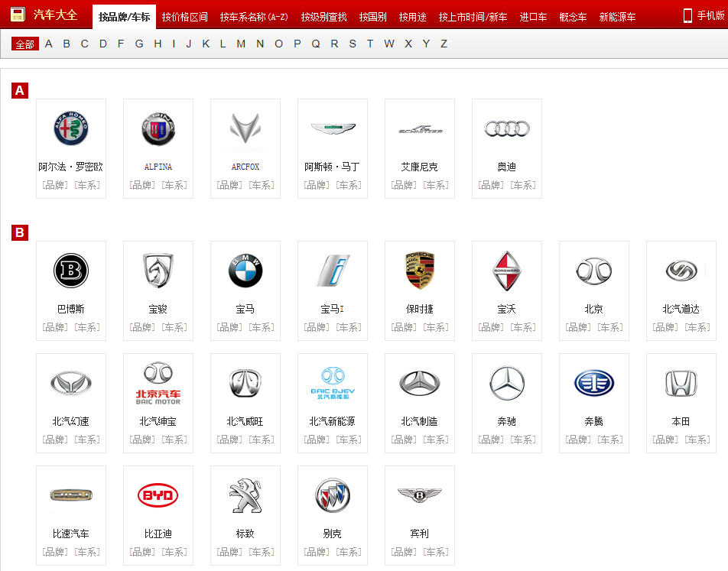Viewport: 728px width, 571px height.
Task: Click the Porsche crest logo
Action: coord(420,271)
